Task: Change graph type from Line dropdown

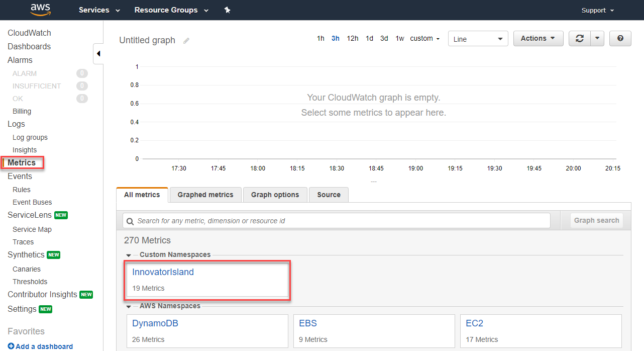Action: 478,39
